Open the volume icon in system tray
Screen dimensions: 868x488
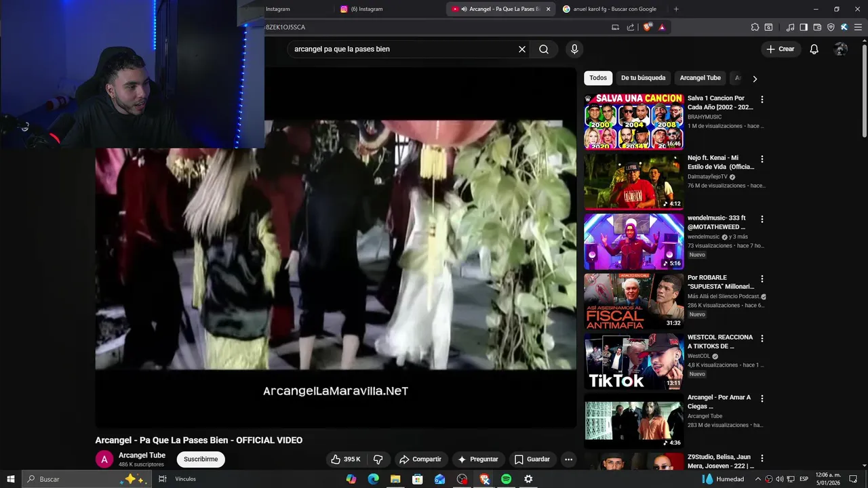[x=779, y=479]
